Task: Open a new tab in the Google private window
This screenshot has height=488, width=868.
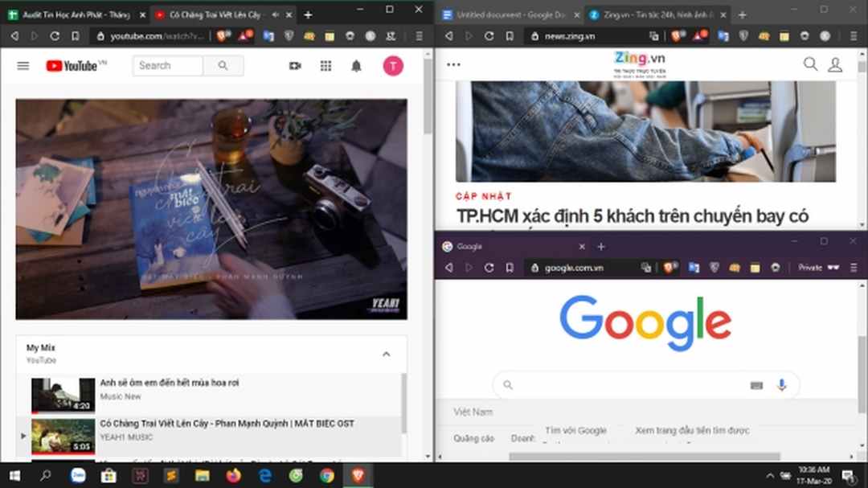Action: click(601, 247)
